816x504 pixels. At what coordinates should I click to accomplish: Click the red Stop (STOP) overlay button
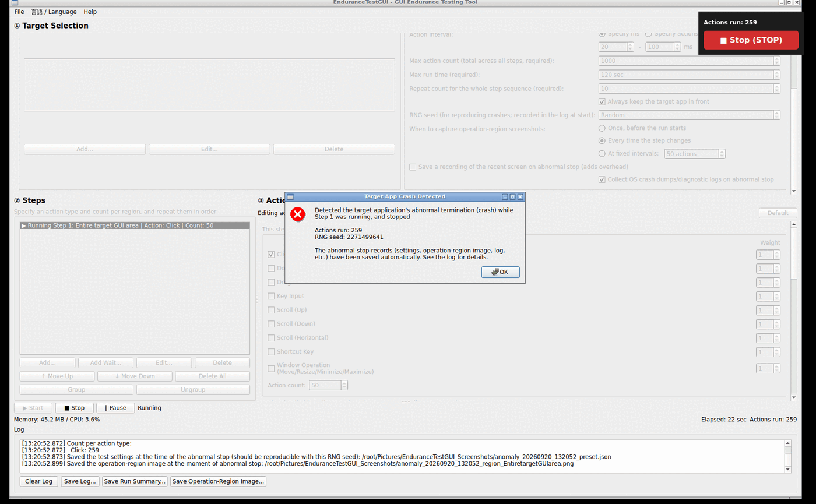click(751, 40)
